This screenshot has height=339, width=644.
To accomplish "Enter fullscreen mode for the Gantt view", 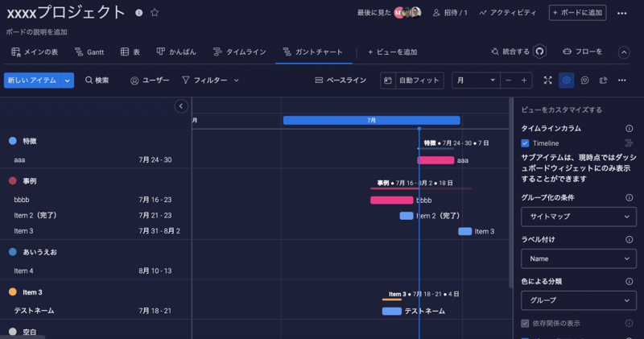I will (548, 81).
